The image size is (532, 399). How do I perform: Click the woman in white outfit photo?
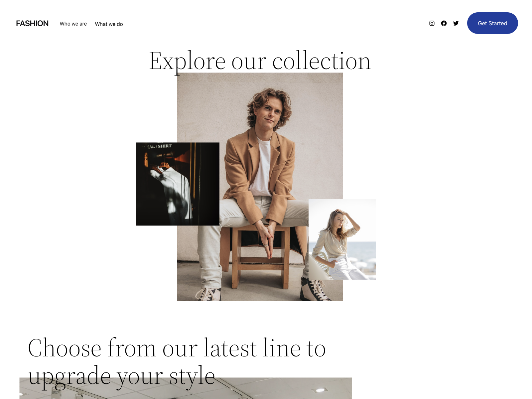(342, 239)
